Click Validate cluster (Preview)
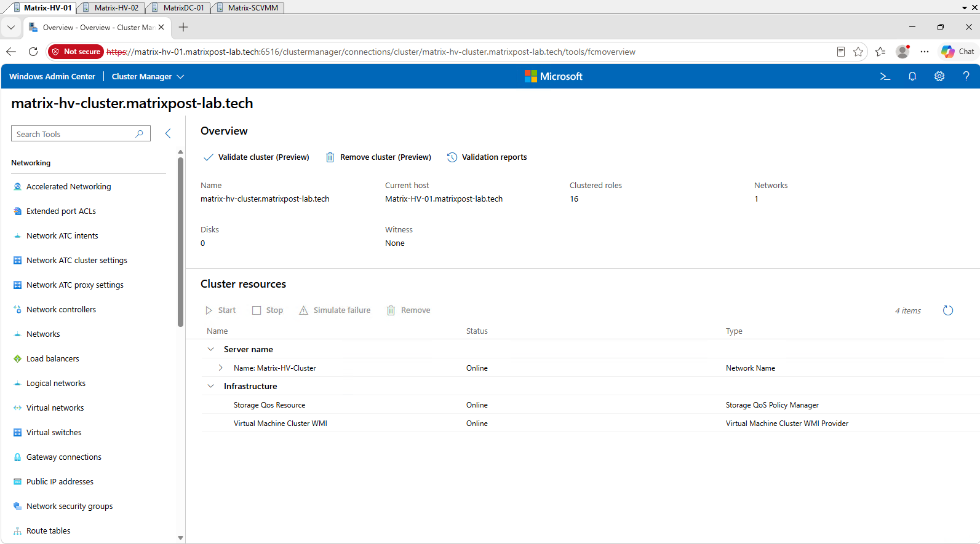The width and height of the screenshot is (980, 544). click(x=256, y=157)
